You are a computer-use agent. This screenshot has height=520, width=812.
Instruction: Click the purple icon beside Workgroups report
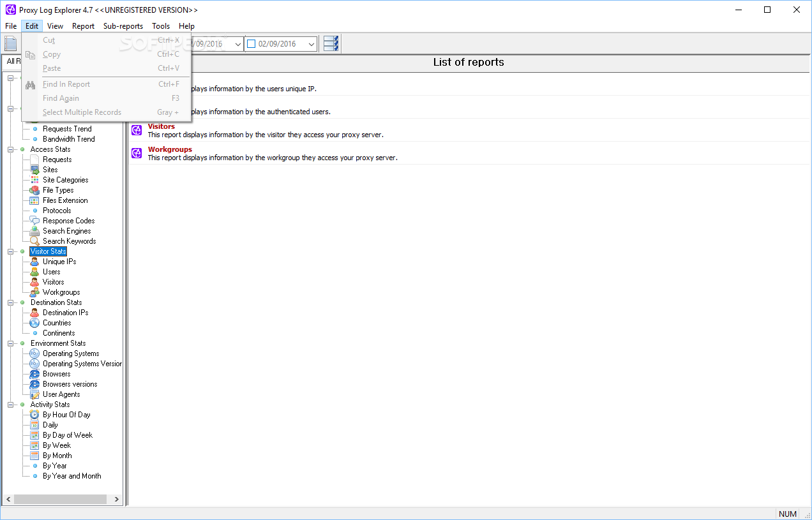(x=137, y=153)
